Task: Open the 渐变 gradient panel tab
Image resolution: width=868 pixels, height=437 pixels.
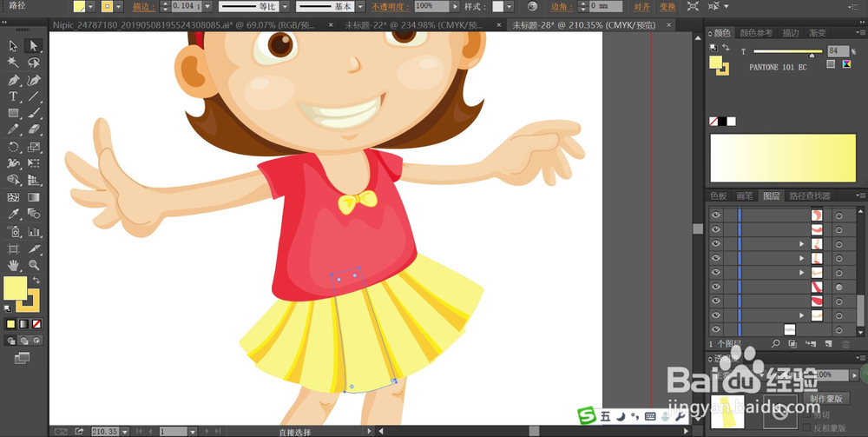Action: [x=819, y=33]
